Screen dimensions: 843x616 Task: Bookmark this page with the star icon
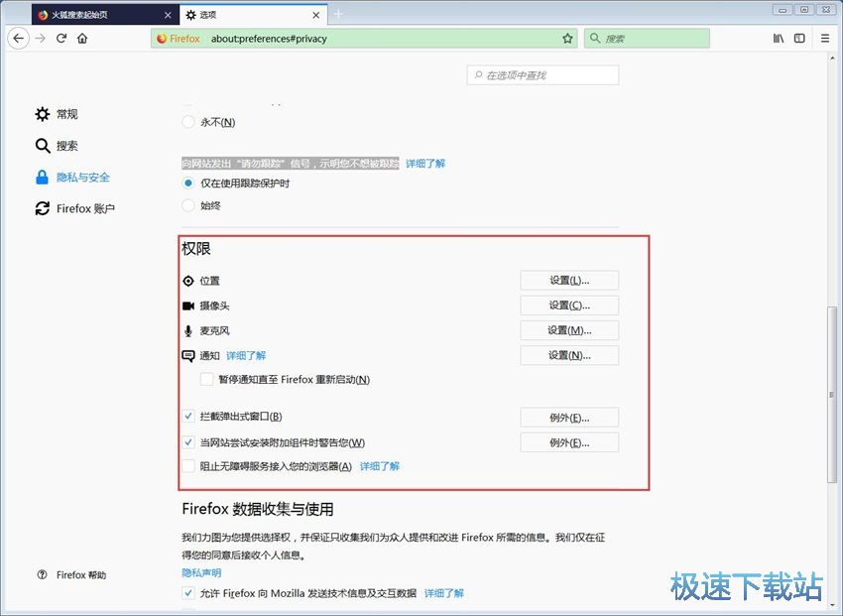(x=567, y=38)
